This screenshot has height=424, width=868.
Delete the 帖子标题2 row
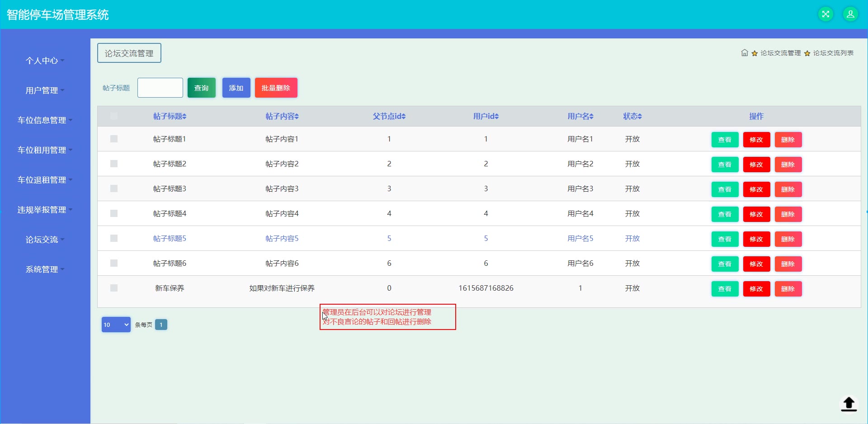tap(788, 165)
